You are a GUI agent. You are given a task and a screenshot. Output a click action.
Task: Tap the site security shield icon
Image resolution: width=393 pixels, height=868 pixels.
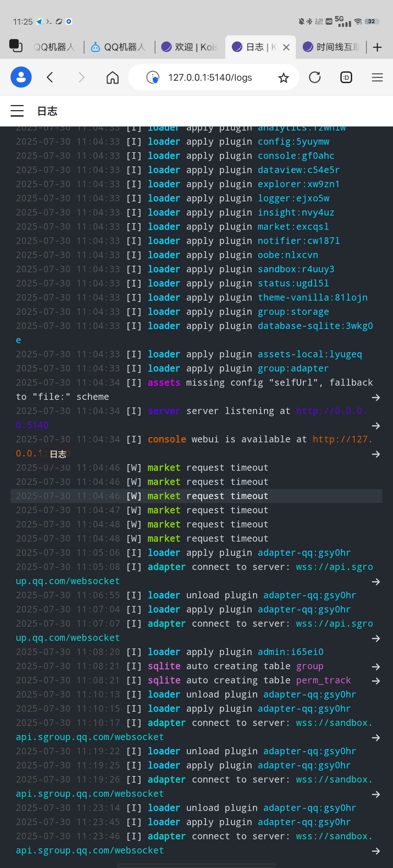pyautogui.click(x=153, y=77)
